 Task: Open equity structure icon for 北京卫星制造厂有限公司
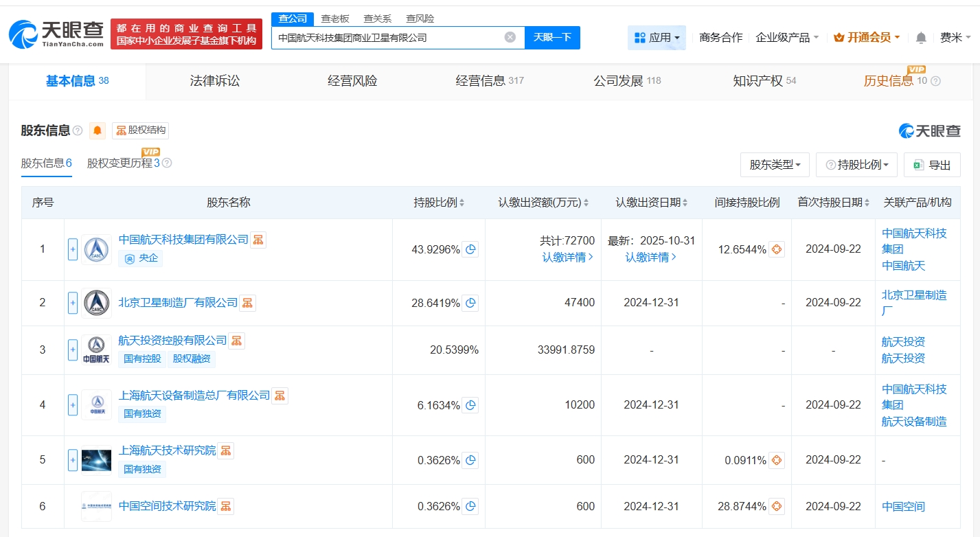coord(247,303)
